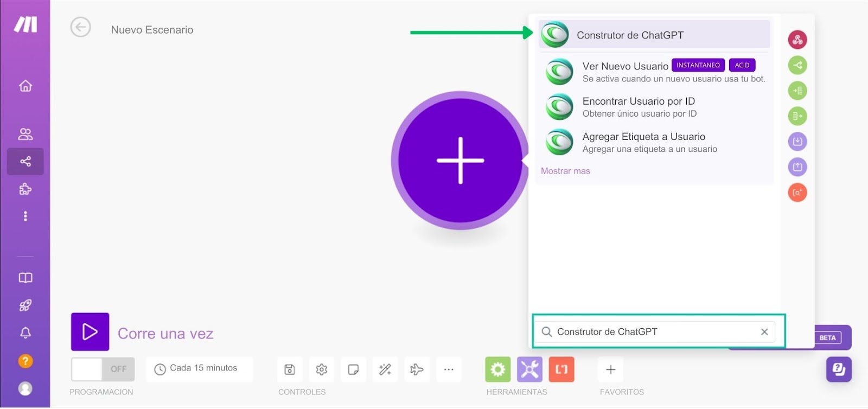Open the green gear Flow Control tool
868x409 pixels.
[x=498, y=369]
